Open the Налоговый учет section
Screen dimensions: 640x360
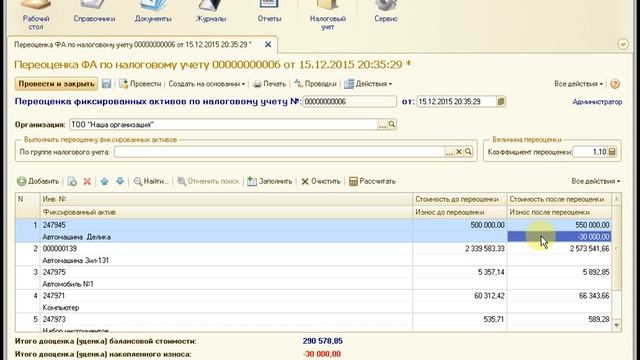tap(328, 16)
